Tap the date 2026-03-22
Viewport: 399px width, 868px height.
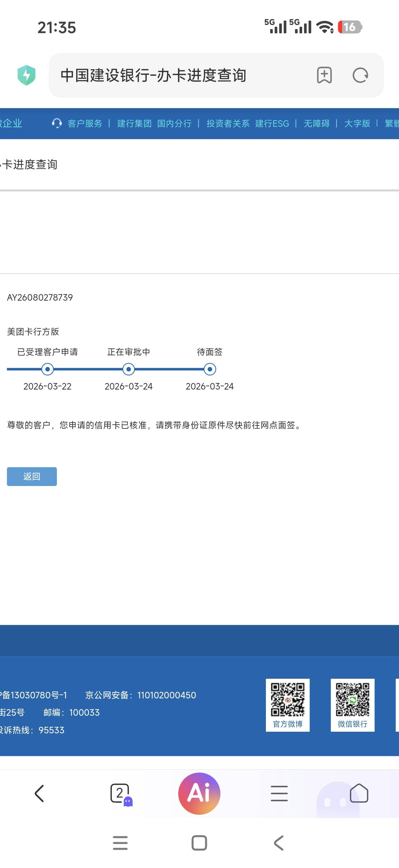47,387
